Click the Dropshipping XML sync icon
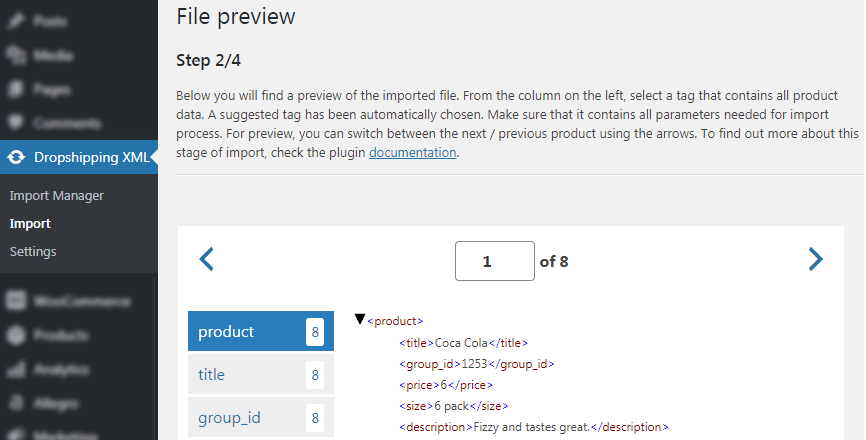This screenshot has height=440, width=866. tap(16, 157)
